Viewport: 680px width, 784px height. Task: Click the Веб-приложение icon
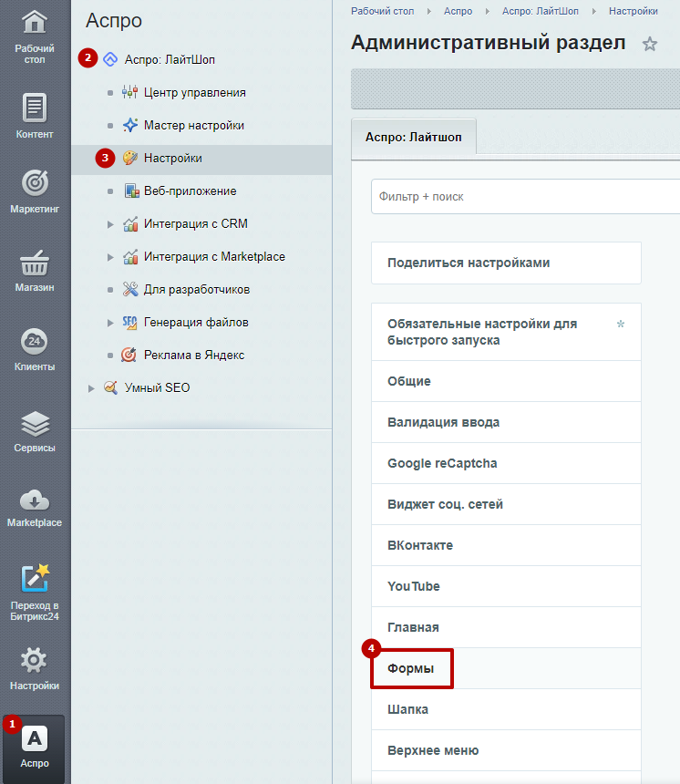click(x=131, y=191)
